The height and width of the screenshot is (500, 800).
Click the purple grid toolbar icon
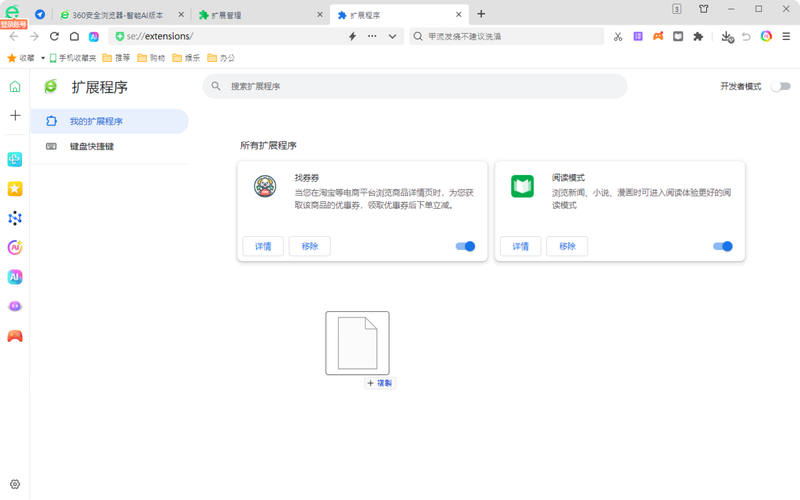tap(638, 36)
